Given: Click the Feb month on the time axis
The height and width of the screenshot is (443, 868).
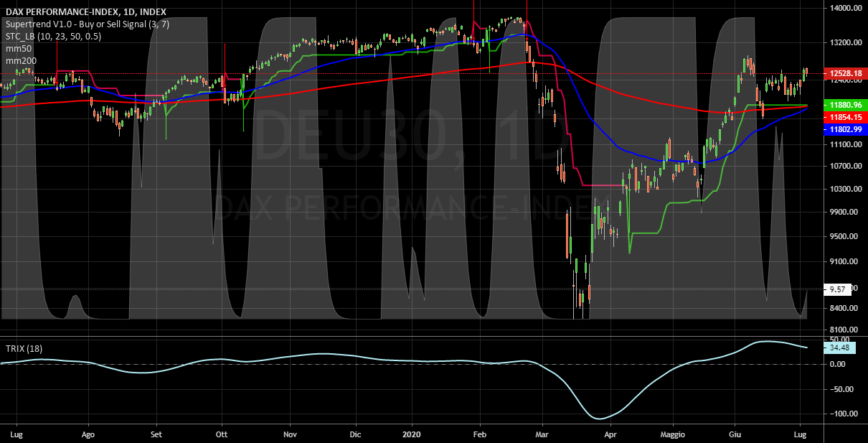Looking at the screenshot, I should tap(481, 434).
